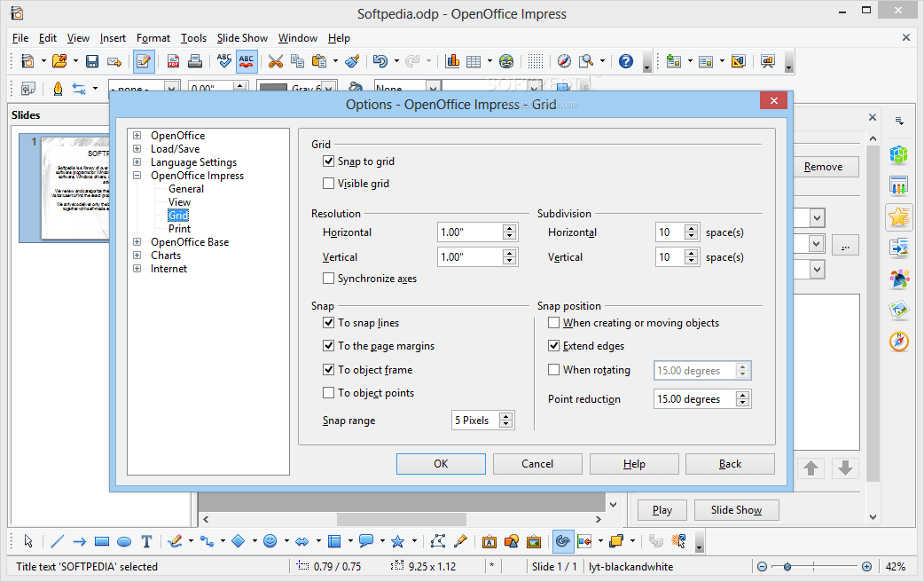
Task: Uncheck the Snap to grid checkbox
Action: pos(329,161)
